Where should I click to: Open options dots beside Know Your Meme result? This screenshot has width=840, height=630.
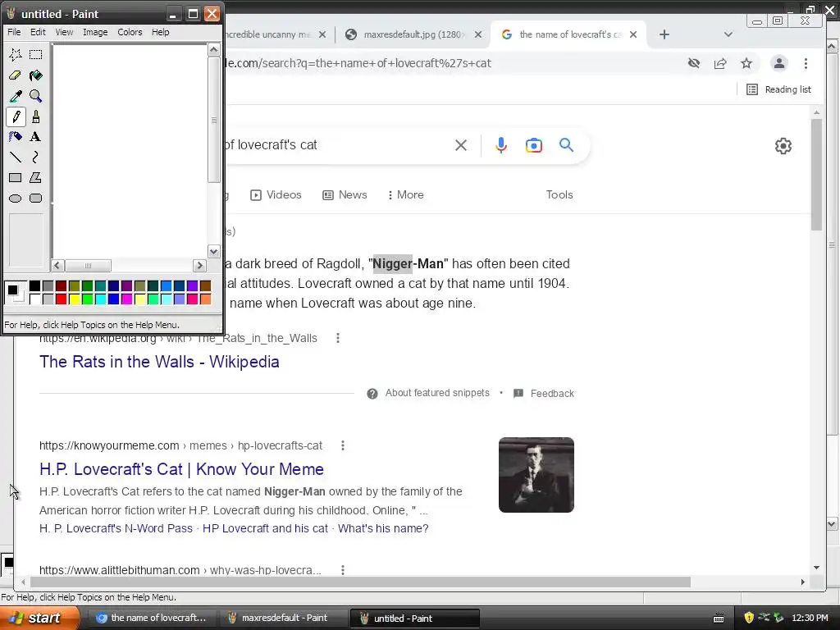pos(343,445)
